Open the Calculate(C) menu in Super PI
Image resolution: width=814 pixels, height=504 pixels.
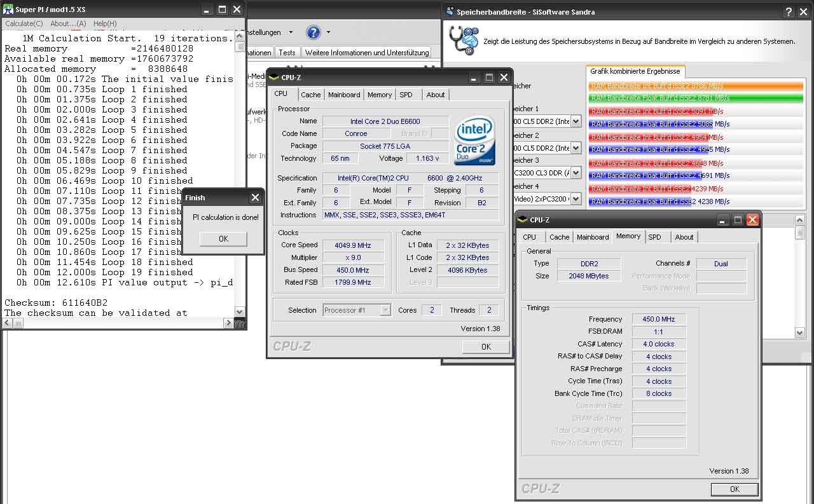(24, 24)
